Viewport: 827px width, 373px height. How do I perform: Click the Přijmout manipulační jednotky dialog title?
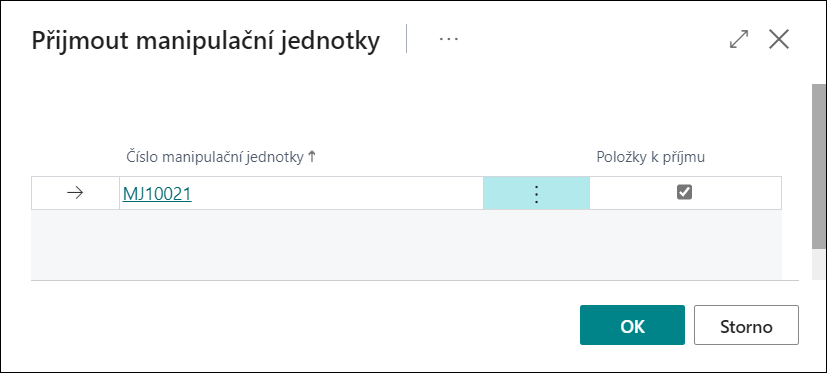coord(206,41)
